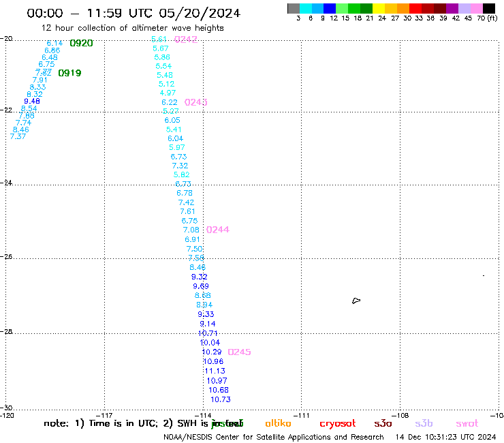Click the bright red legend swatch
The height and width of the screenshot is (443, 504).
tap(415, 8)
